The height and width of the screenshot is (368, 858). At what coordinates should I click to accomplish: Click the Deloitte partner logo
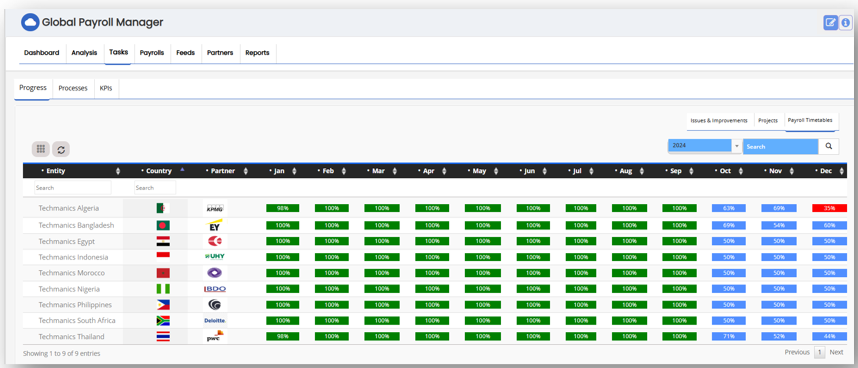[214, 320]
